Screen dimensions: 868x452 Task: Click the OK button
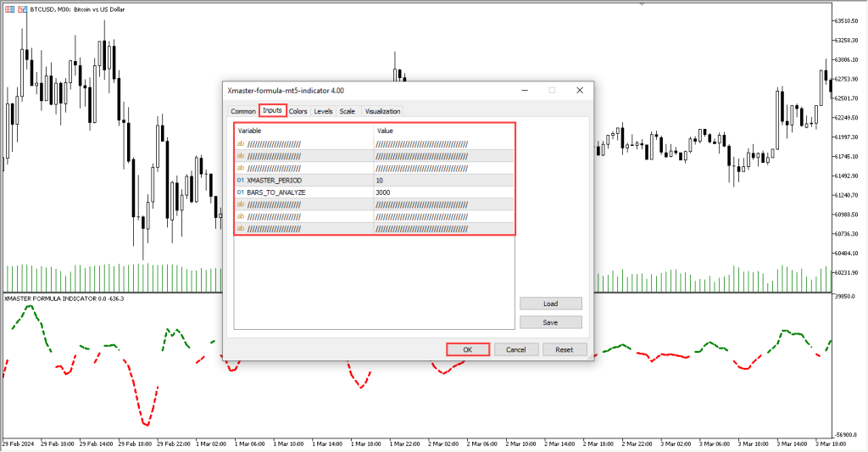(468, 349)
